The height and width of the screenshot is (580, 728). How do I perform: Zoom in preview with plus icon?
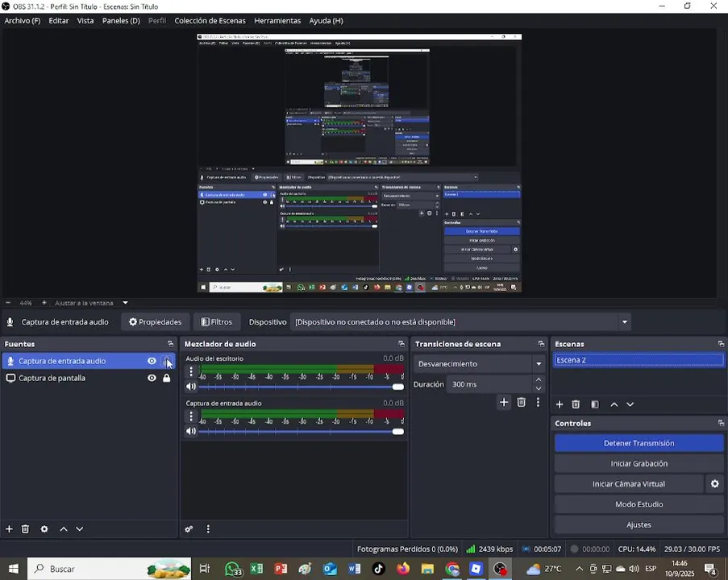(44, 303)
